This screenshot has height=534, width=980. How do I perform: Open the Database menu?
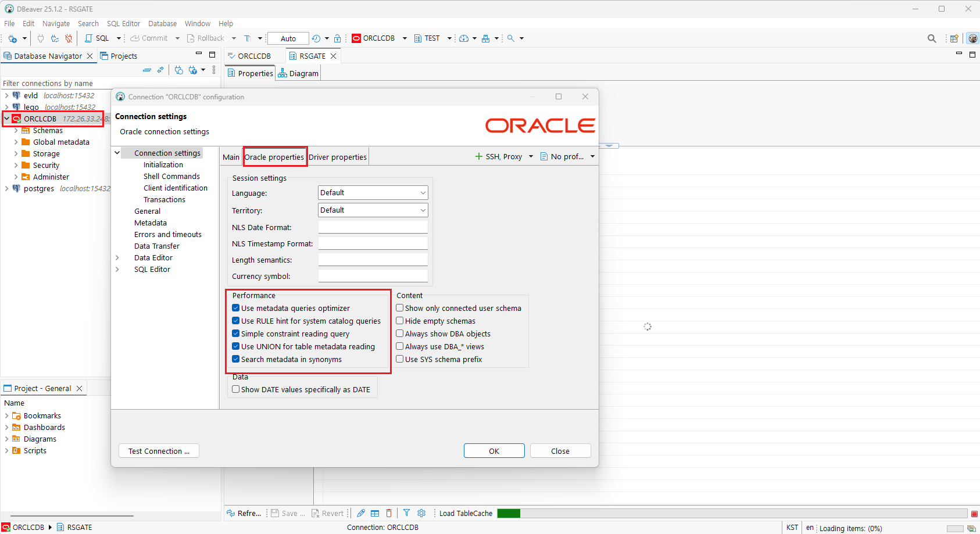[163, 23]
